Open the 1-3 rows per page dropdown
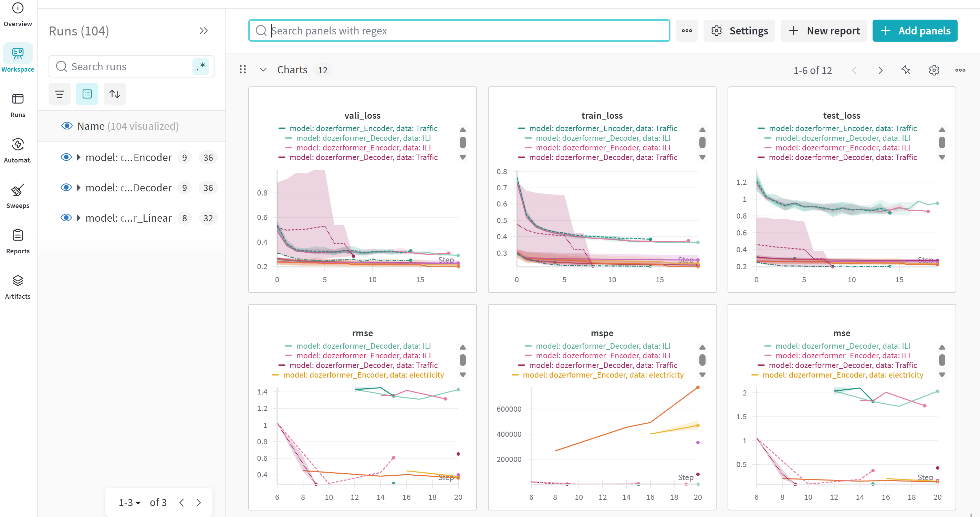Image resolution: width=980 pixels, height=517 pixels. (129, 503)
